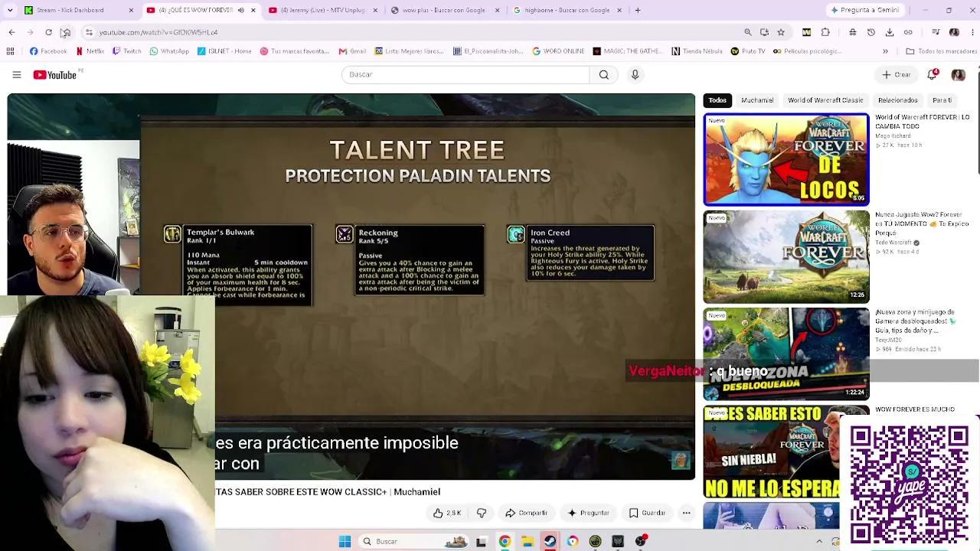This screenshot has width=980, height=551.
Task: Select the Relacionados filter chip
Action: point(898,100)
